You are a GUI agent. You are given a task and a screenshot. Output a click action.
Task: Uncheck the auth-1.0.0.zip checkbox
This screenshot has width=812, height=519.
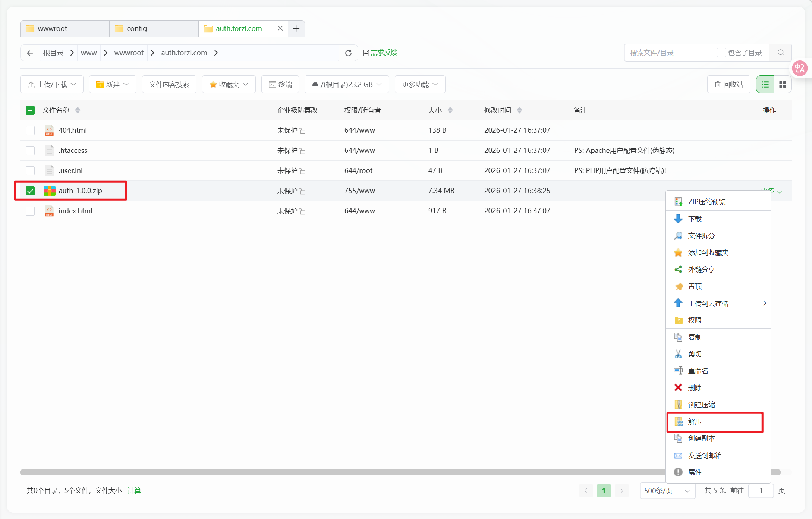click(x=30, y=191)
